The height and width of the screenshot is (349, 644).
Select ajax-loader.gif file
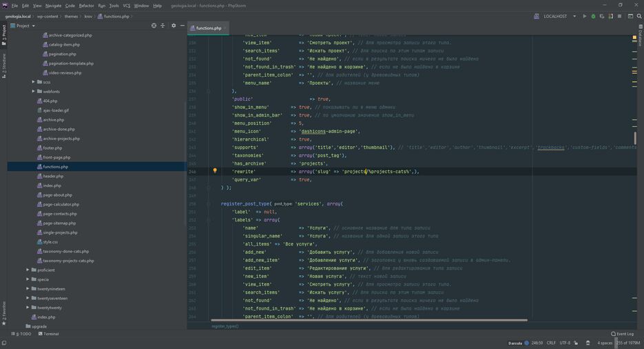(x=56, y=110)
